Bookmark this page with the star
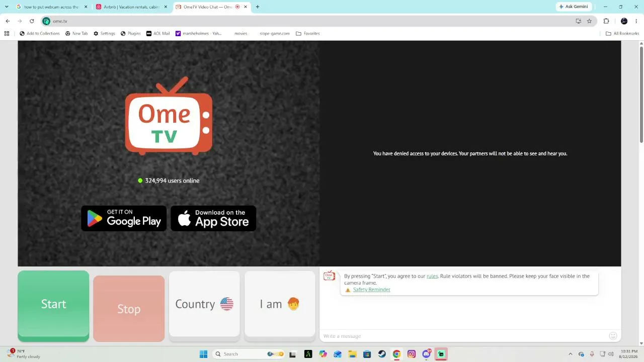Screen dimensions: 644x362 589,21
